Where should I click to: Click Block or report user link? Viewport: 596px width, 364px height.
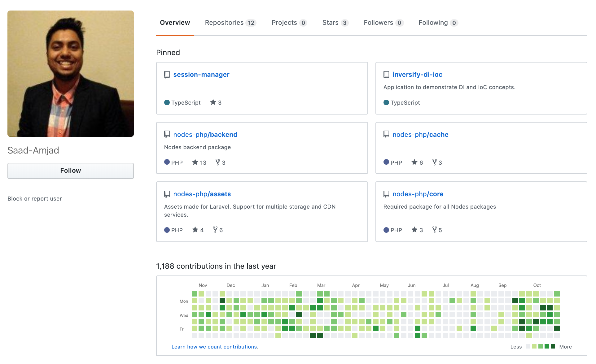35,199
